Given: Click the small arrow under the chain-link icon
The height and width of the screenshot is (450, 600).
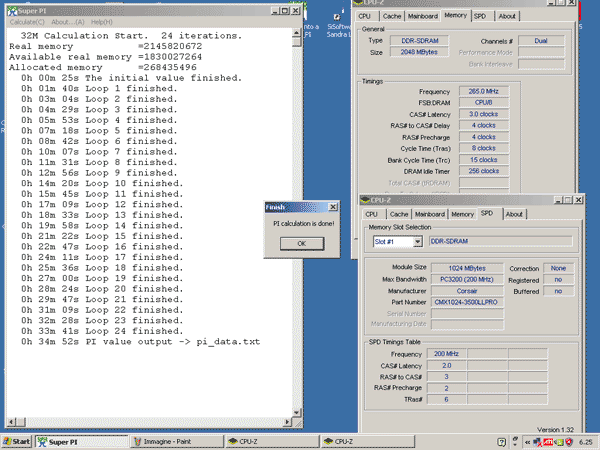Looking at the screenshot, I should coord(515,445).
